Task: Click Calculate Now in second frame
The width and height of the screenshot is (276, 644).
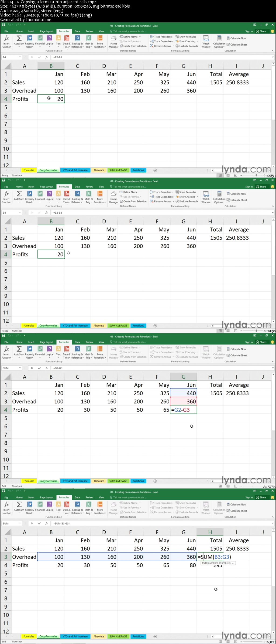Action: (236, 194)
